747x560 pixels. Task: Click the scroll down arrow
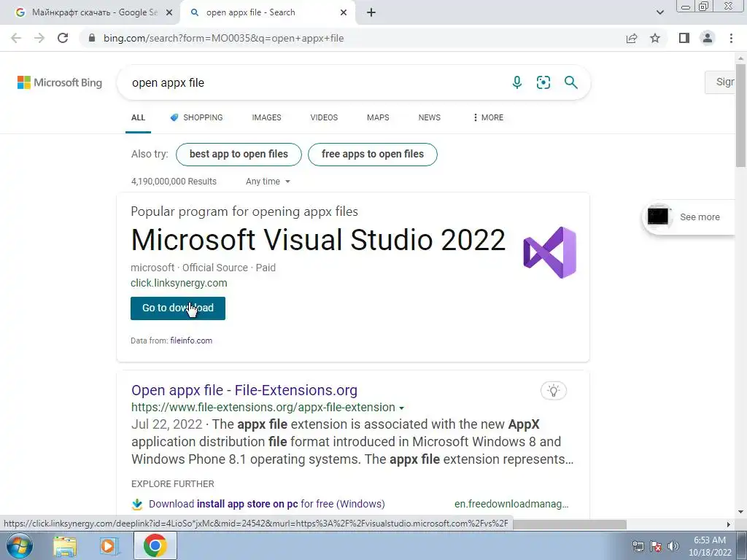(740, 512)
